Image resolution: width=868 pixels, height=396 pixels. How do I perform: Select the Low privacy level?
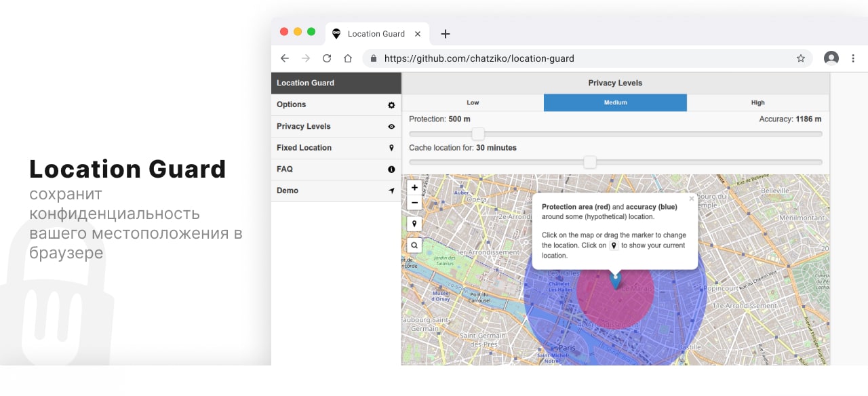(473, 102)
